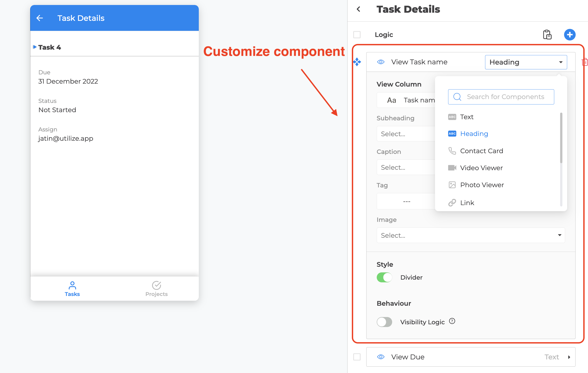Image resolution: width=588 pixels, height=373 pixels.
Task: Click the due date 31 December 2022
Action: pos(68,81)
